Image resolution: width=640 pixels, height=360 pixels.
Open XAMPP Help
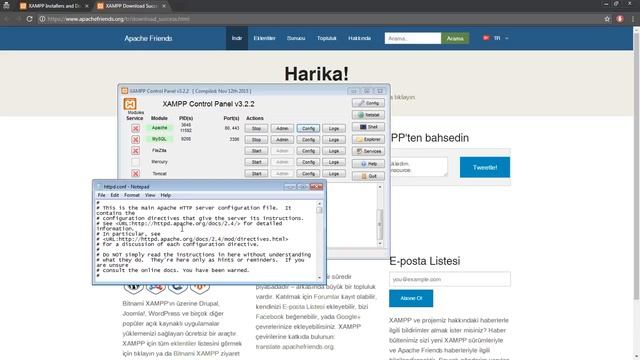(368, 164)
